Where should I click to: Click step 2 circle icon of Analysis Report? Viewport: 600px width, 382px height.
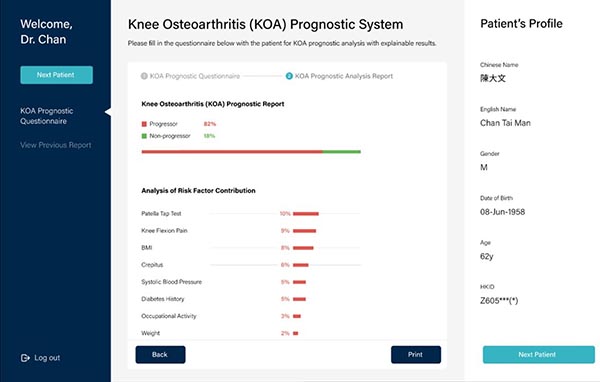[289, 76]
